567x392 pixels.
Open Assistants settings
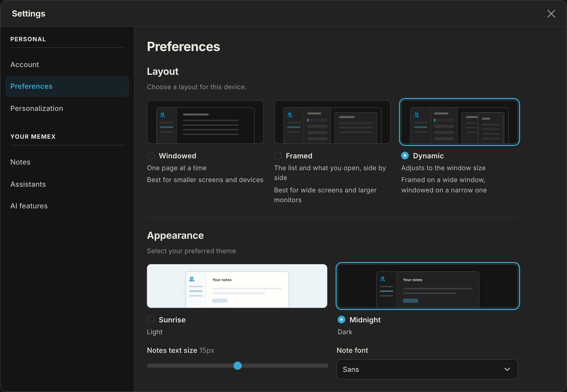[x=67, y=184]
